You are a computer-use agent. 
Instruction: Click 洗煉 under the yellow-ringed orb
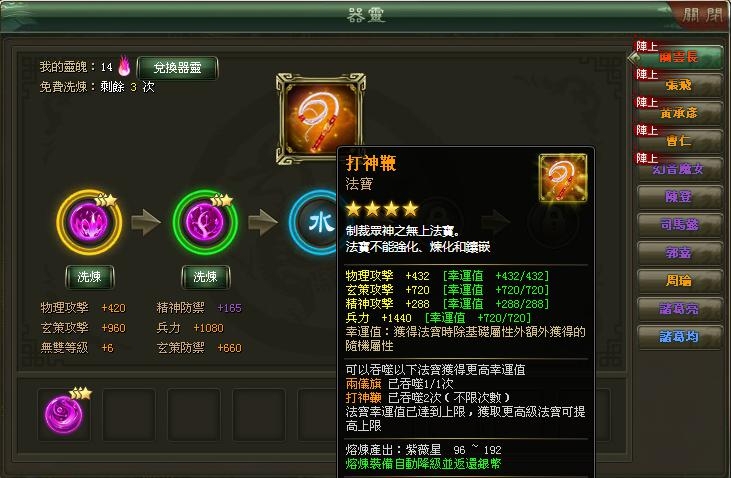point(90,277)
